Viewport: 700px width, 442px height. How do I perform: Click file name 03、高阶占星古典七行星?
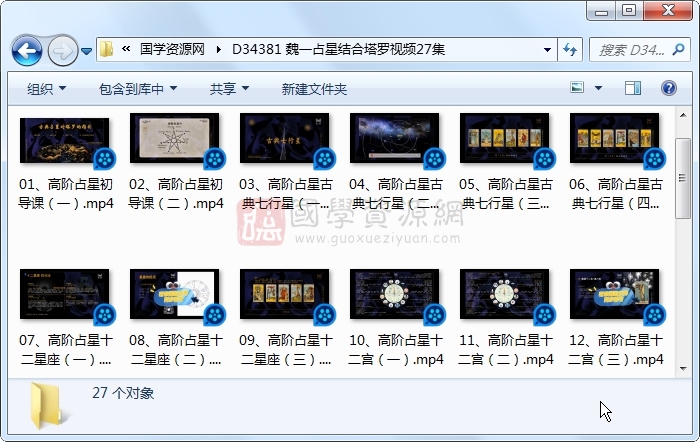(286, 194)
